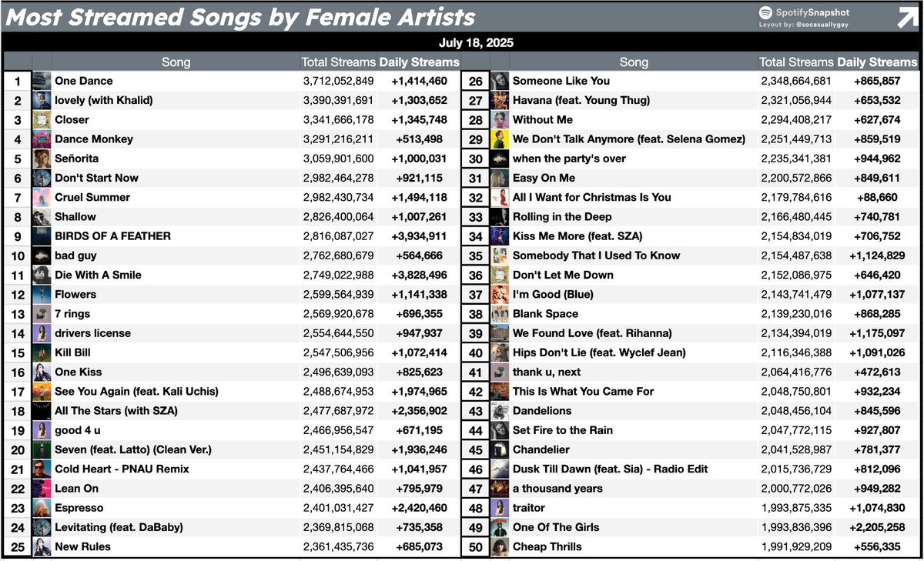Select song title Shallow
The height and width of the screenshot is (561, 924).
pos(75,217)
